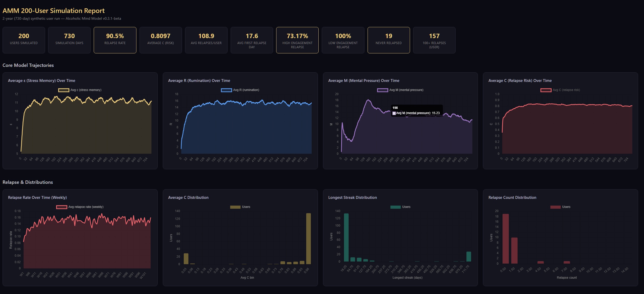Click the 'Relapse count' axis label

point(567,278)
